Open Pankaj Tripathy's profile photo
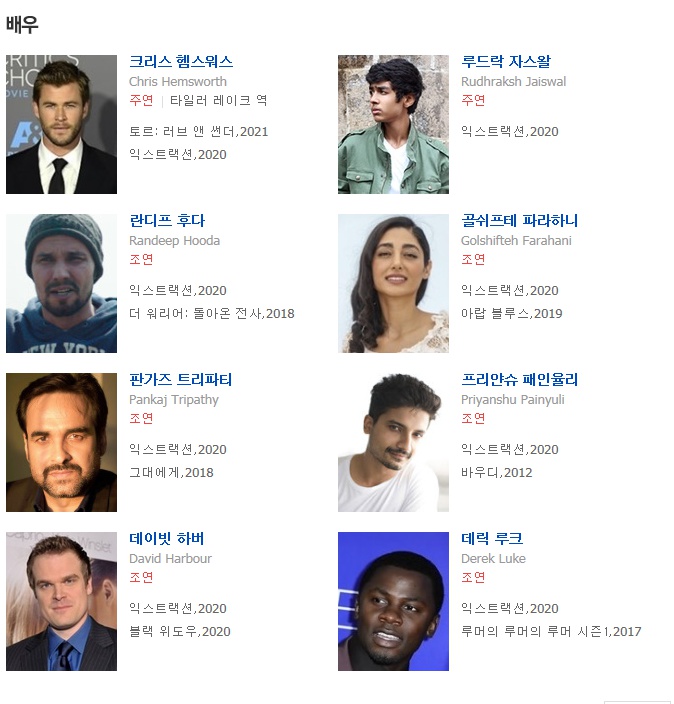 (x=62, y=442)
